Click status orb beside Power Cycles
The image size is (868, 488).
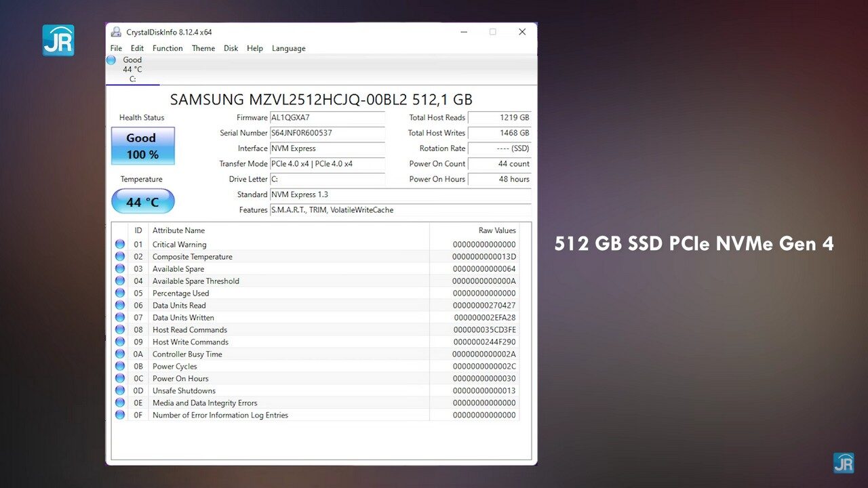pos(120,366)
